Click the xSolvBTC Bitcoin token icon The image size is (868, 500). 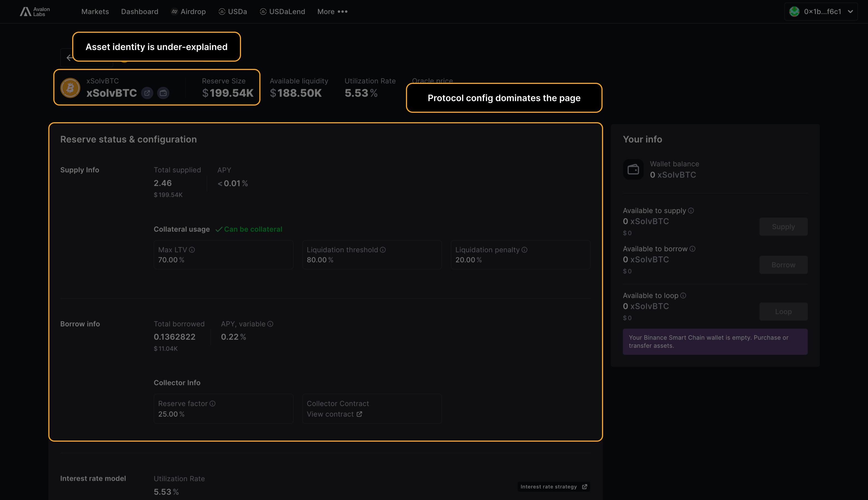point(70,88)
